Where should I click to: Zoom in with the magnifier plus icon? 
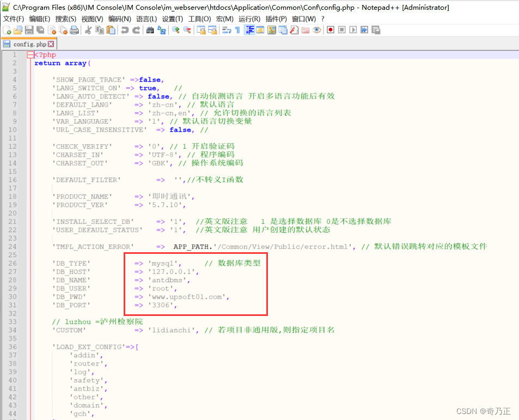tap(175, 30)
